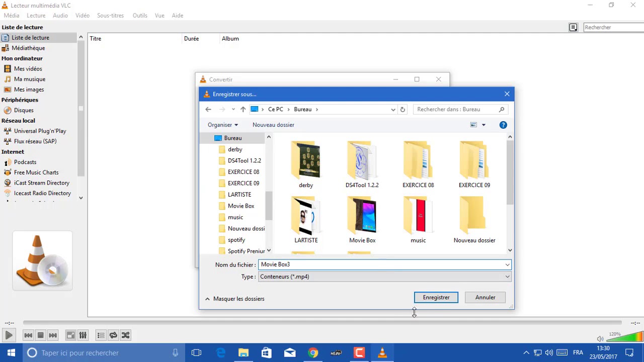Adjust the VLC volume slider
Viewport: 644px width, 362px height.
625,337
